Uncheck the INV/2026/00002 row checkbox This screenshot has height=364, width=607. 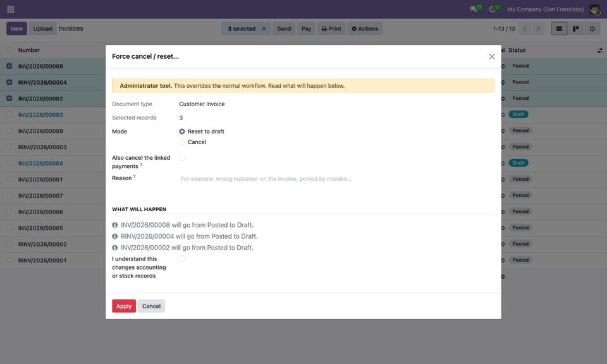pos(9,99)
